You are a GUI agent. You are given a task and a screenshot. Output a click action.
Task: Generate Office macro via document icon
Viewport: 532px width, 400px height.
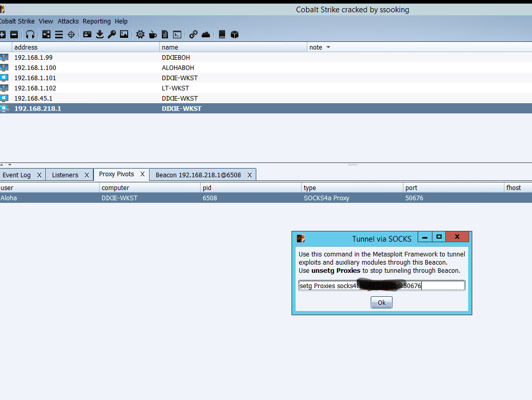pos(165,34)
